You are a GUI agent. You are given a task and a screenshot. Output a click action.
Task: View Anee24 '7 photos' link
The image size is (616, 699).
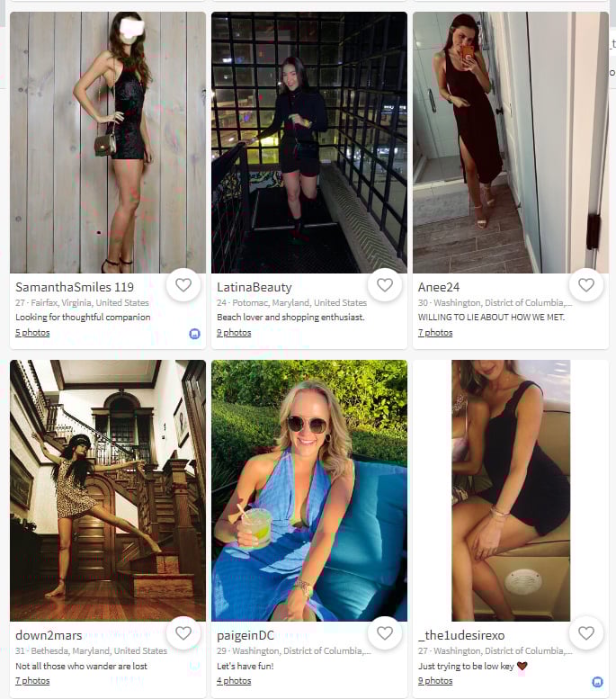coord(435,333)
